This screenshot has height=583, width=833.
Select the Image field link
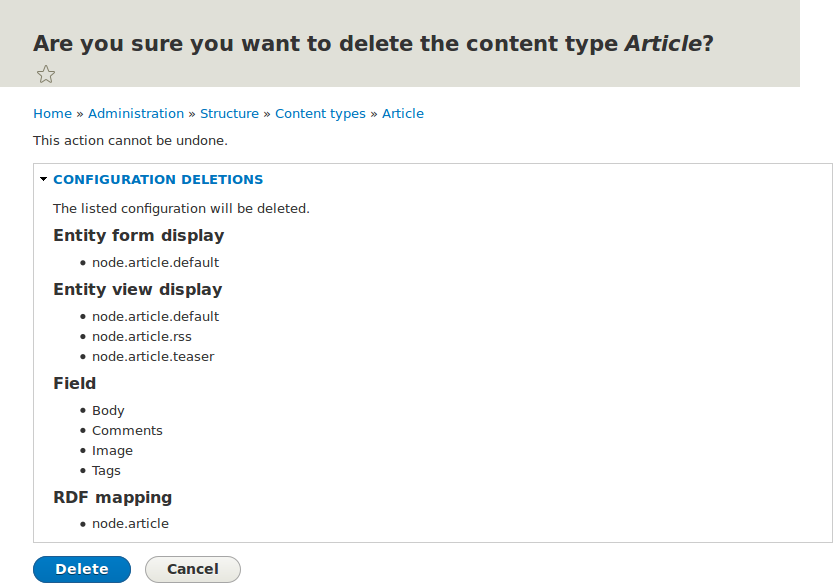pos(112,450)
